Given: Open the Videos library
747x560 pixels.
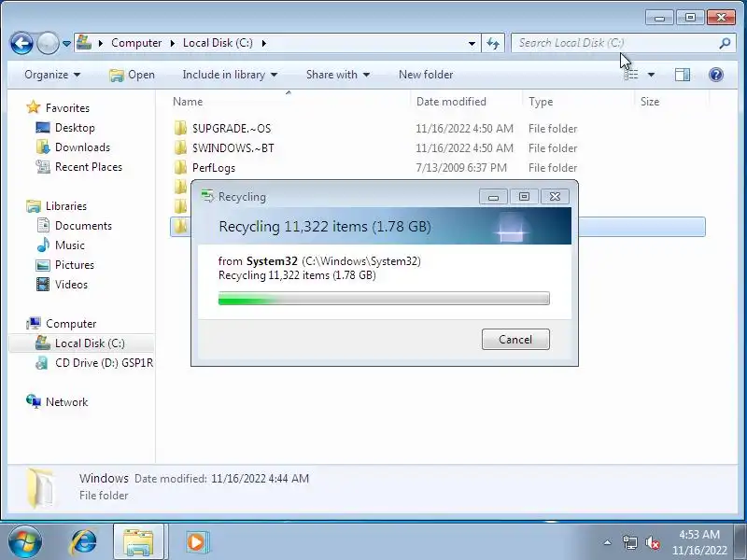Looking at the screenshot, I should click(x=72, y=285).
